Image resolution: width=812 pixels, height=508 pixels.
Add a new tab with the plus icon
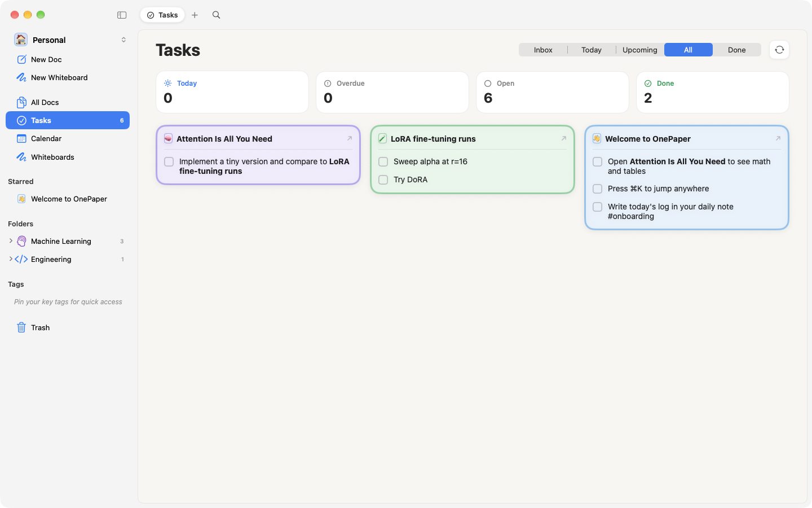click(195, 15)
